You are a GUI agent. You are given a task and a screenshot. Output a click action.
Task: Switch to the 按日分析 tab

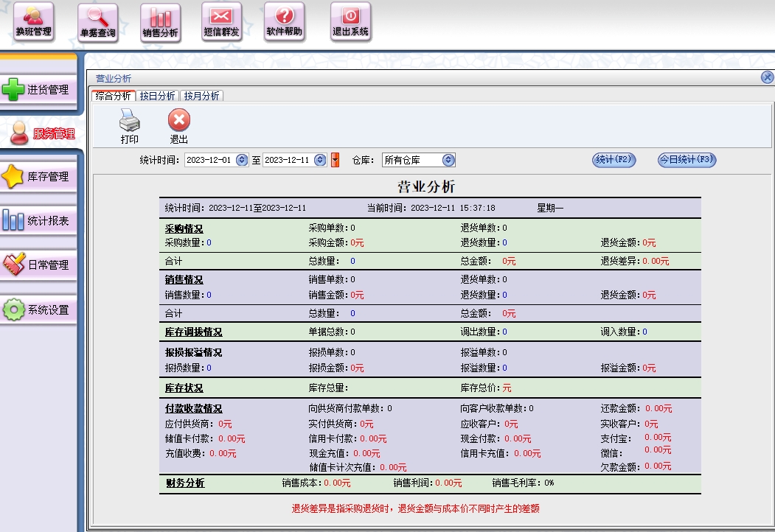point(157,96)
